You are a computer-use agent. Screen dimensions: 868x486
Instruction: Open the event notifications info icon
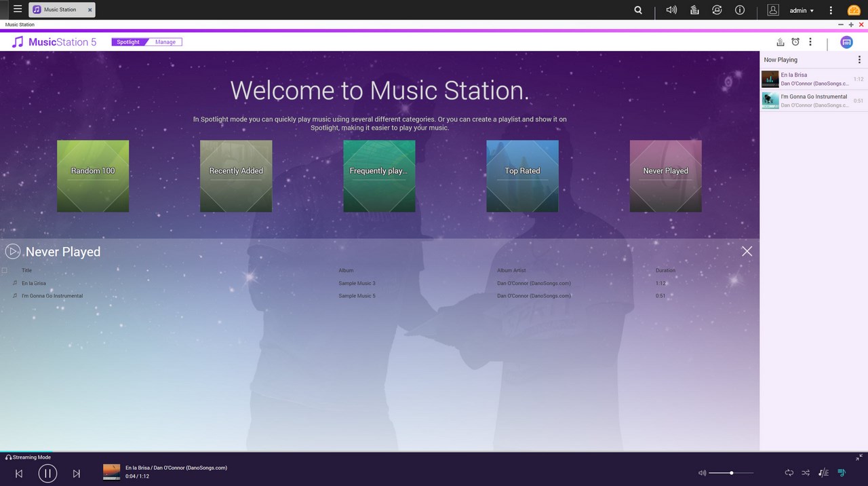click(740, 10)
